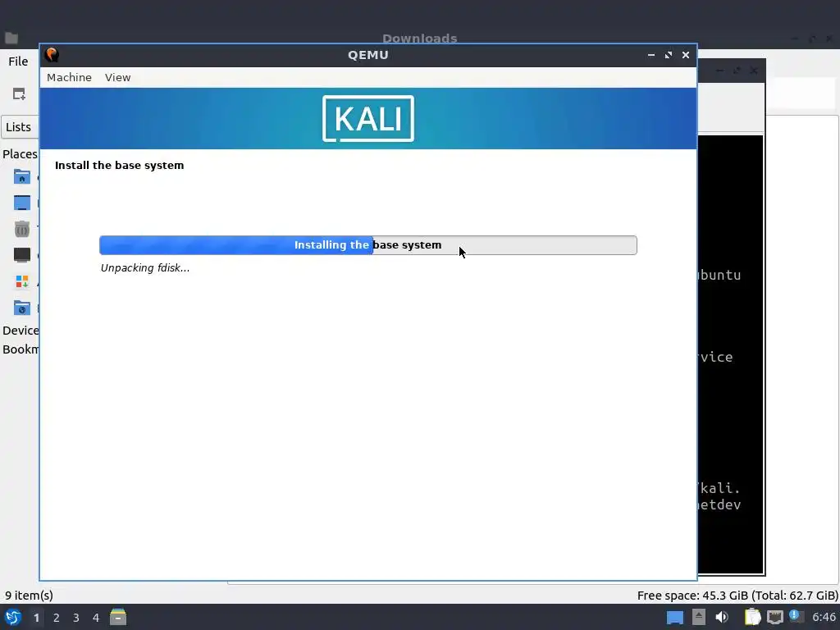Open the Machine menu in QEMU
This screenshot has height=630, width=840.
point(69,77)
